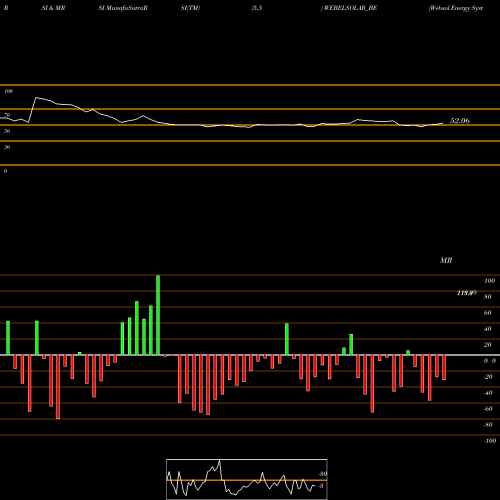Image resolution: width=500 pixels, height=500 pixels.
Task: Click the 80 axis label on MR scale
Action: [488, 297]
